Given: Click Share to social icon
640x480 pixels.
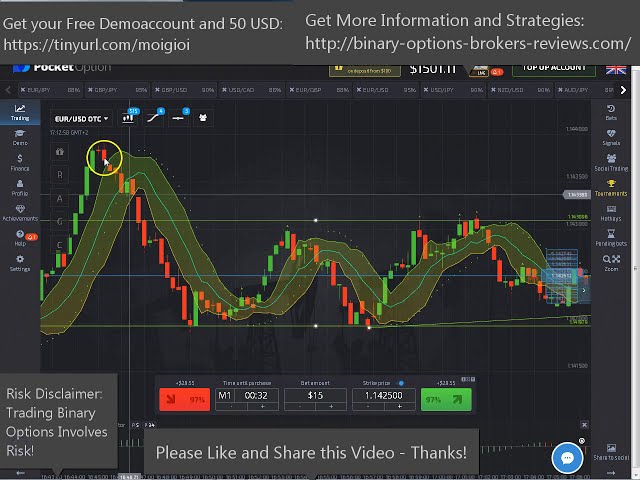Looking at the screenshot, I should tap(611, 452).
